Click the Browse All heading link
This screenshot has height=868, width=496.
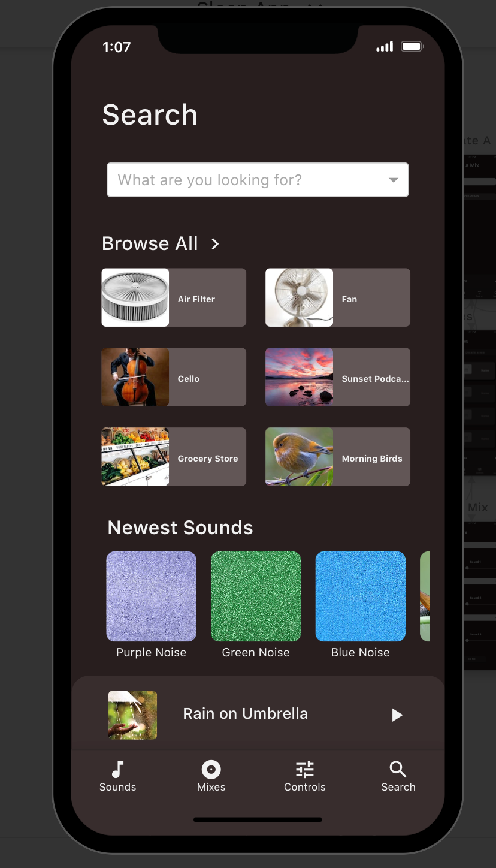point(150,243)
